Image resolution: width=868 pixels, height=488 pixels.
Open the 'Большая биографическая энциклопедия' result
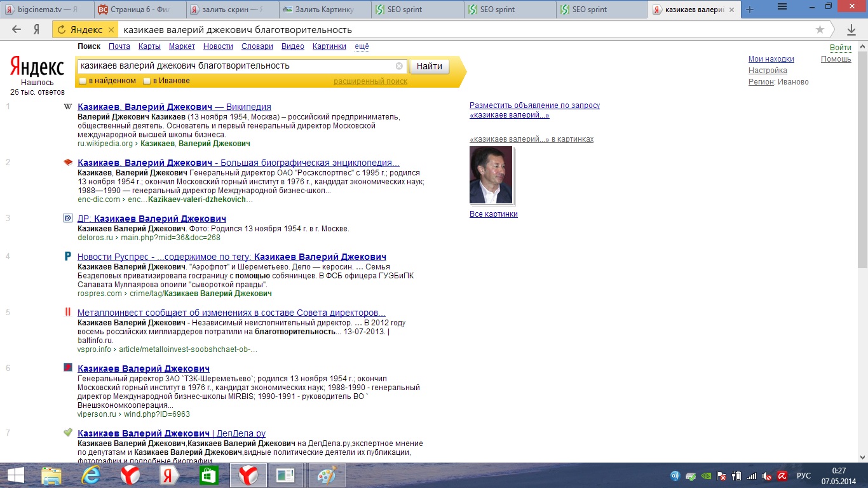click(238, 163)
